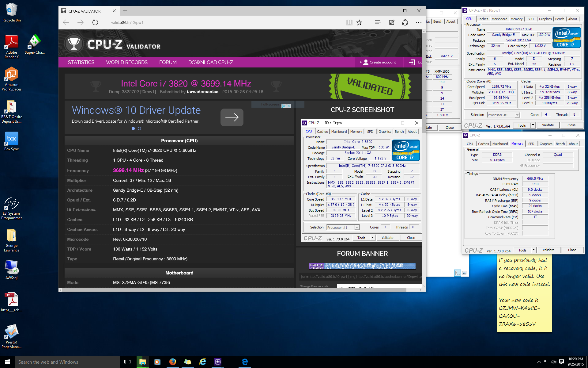Click Validate button in Memory CPU-Z window

tap(548, 250)
